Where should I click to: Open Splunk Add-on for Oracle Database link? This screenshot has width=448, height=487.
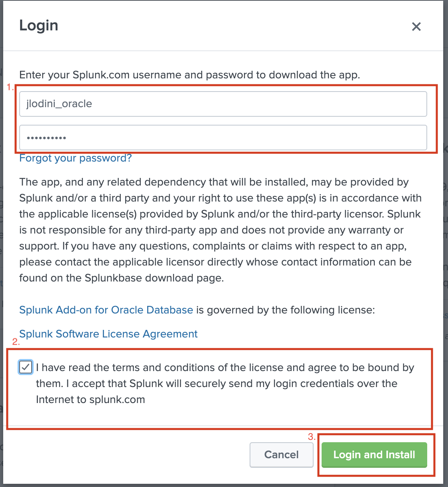point(106,310)
